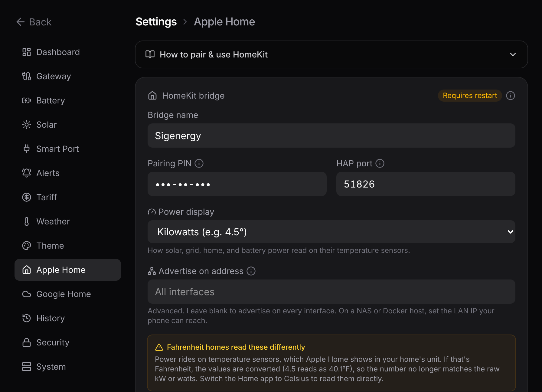Click the HAP port field
The image size is (542, 392).
click(426, 184)
